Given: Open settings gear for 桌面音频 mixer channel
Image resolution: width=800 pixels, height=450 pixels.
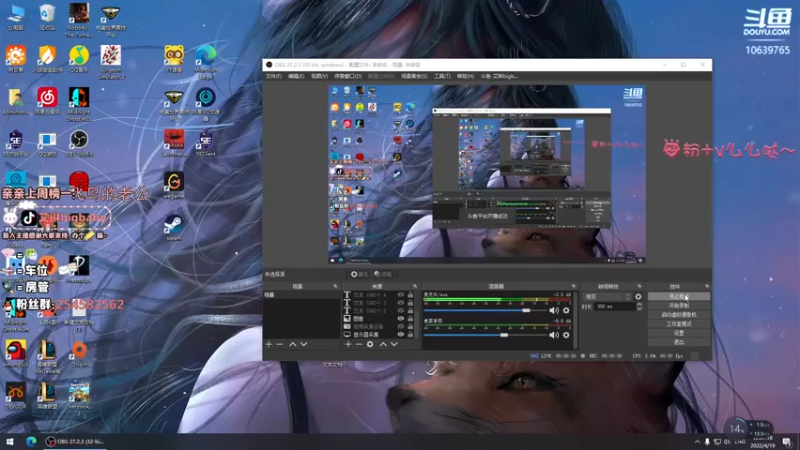Looking at the screenshot, I should 566,335.
